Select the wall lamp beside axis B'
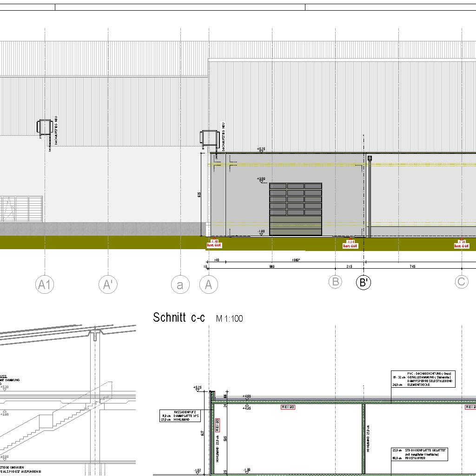The image size is (476, 476). (370, 158)
